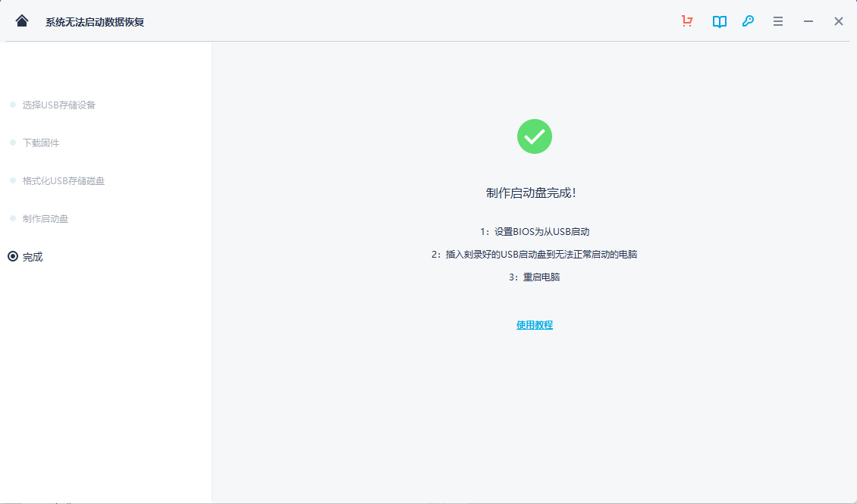Image resolution: width=857 pixels, height=504 pixels.
Task: Select the 完成 step
Action: [x=33, y=257]
